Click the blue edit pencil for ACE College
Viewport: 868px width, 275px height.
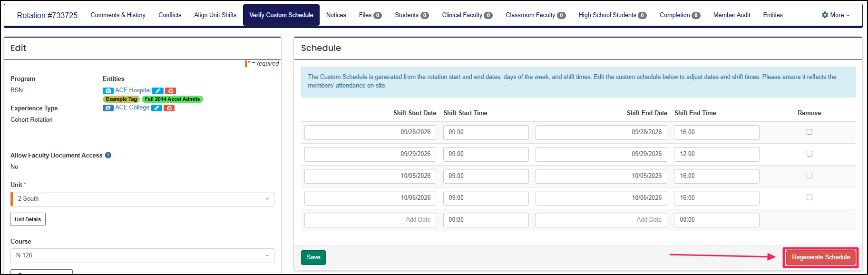pos(156,108)
